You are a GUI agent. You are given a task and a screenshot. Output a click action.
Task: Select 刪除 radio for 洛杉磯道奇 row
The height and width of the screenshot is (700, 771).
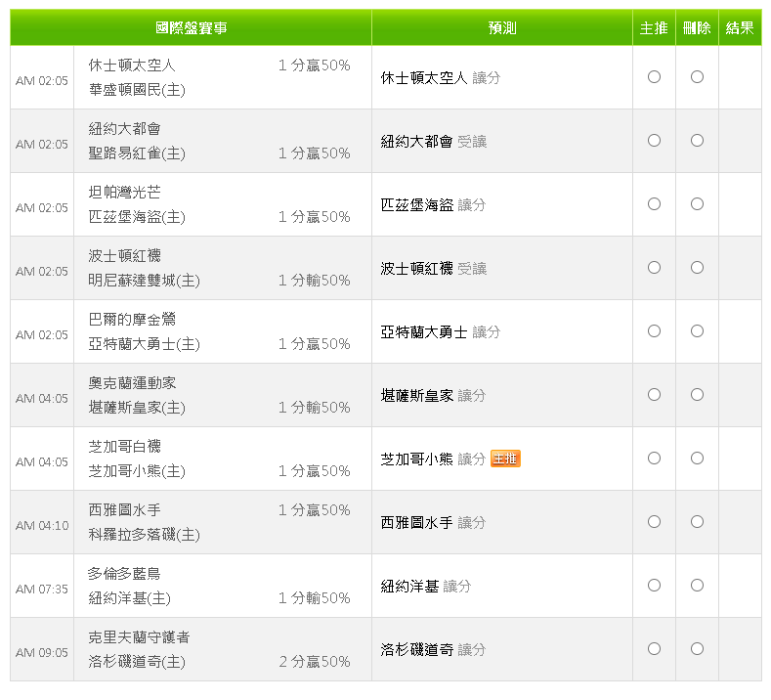(697, 648)
